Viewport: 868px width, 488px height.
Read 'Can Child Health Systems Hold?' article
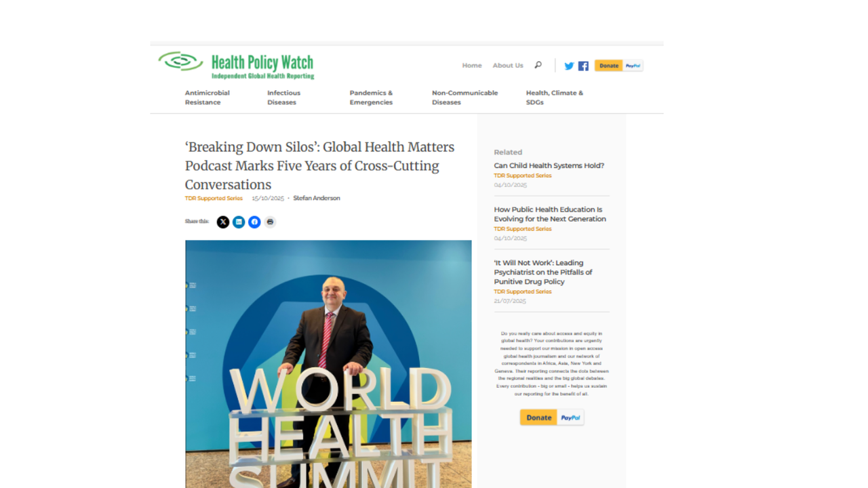[x=549, y=165]
